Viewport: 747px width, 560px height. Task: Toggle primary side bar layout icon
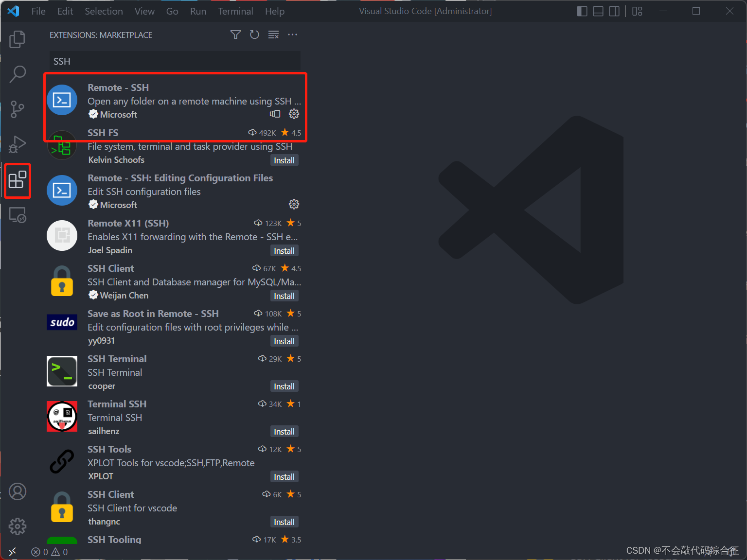pos(582,11)
